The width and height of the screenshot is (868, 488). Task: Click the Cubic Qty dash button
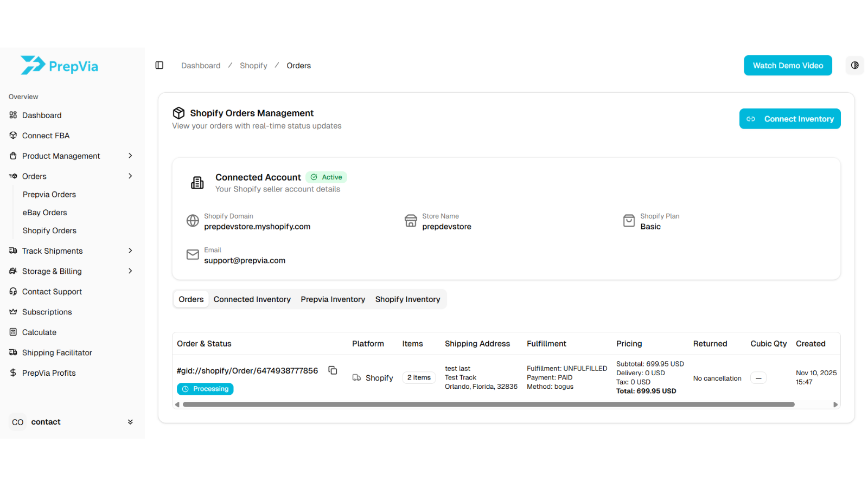[x=758, y=378]
